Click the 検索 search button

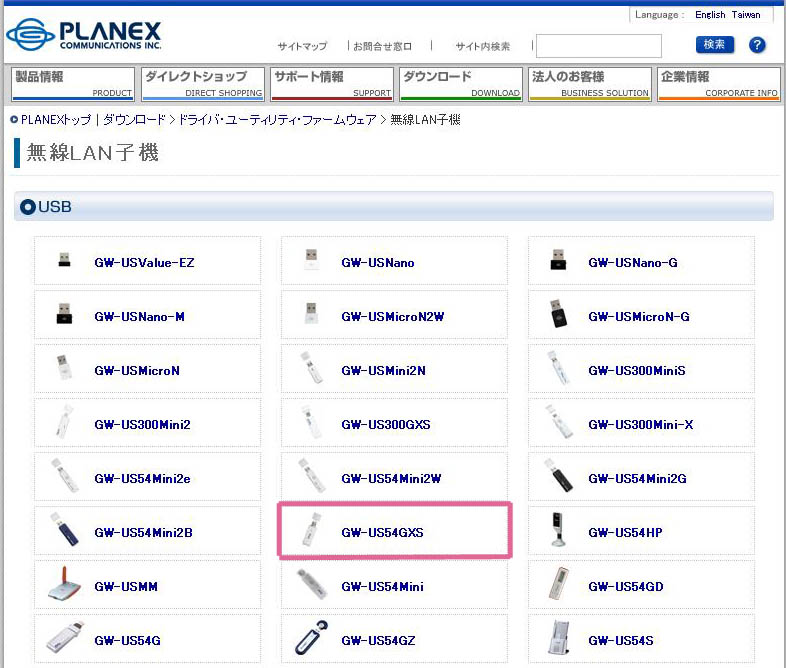(x=714, y=45)
